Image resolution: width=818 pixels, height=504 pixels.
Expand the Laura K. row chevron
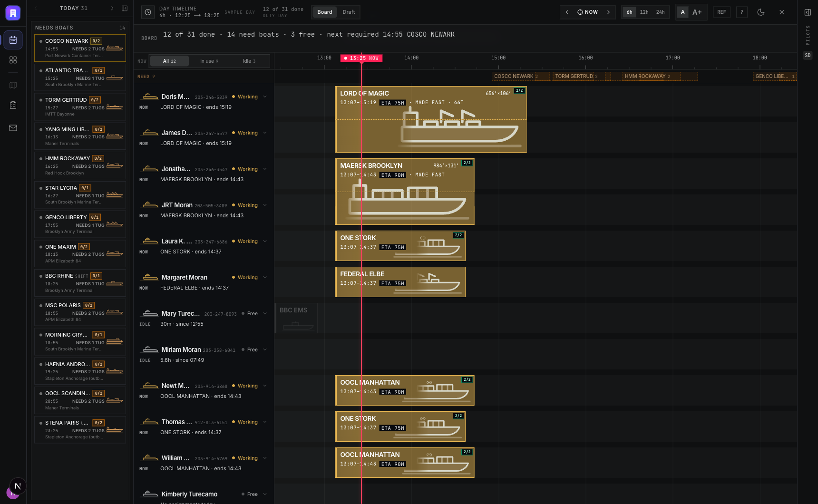265,242
